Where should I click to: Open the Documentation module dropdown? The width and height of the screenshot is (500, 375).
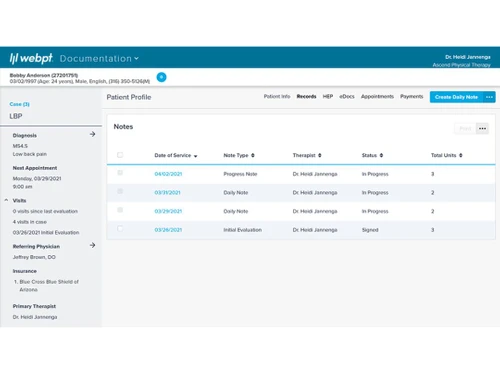pyautogui.click(x=99, y=59)
